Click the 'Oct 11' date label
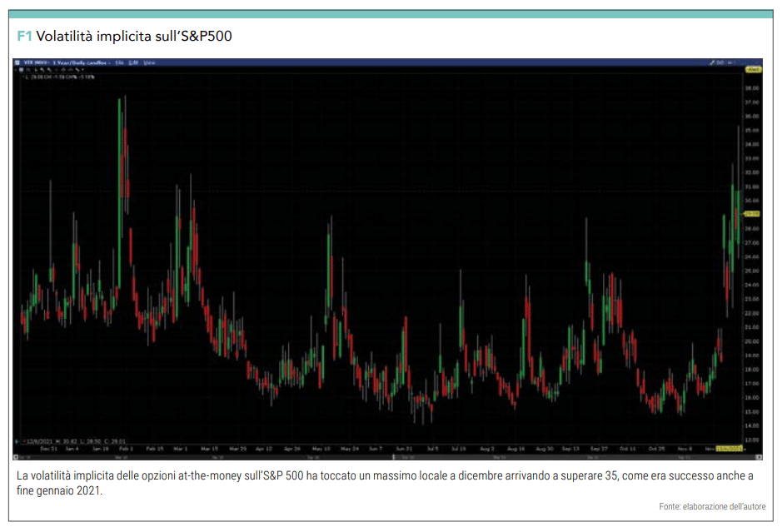Screen dimensions: 782x532 coord(627,449)
